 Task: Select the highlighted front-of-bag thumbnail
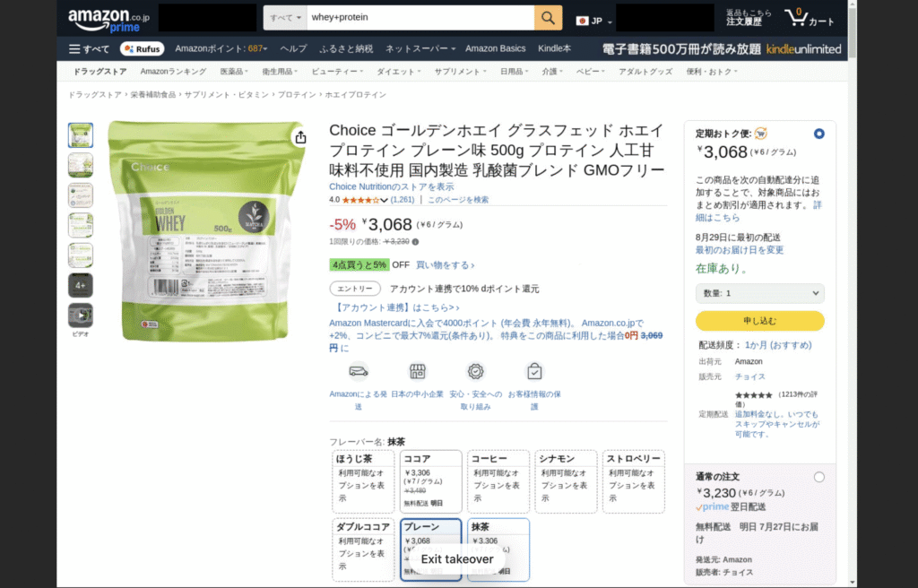click(x=80, y=135)
